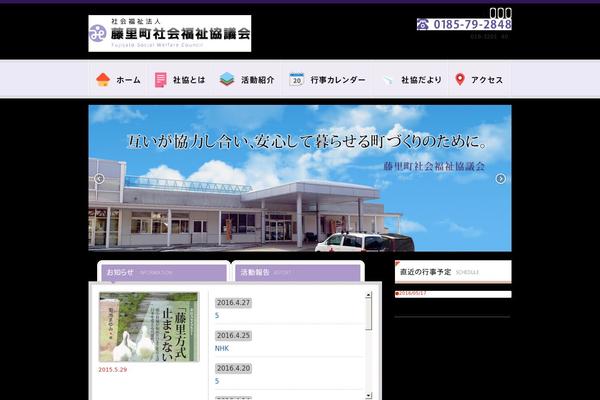This screenshot has height=400, width=600.
Task: Advance slideshow with the right arrow
Action: point(501,178)
